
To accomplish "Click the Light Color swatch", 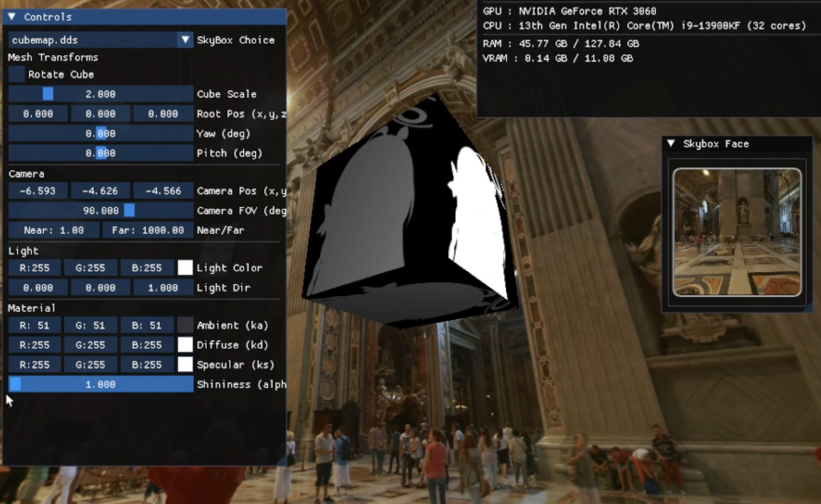I will [185, 268].
